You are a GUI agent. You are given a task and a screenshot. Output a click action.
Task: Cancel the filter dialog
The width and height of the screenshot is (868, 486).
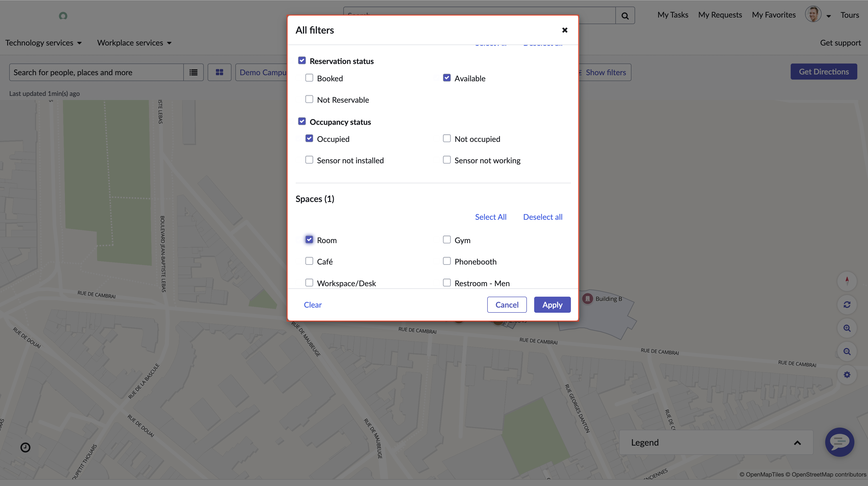(507, 304)
